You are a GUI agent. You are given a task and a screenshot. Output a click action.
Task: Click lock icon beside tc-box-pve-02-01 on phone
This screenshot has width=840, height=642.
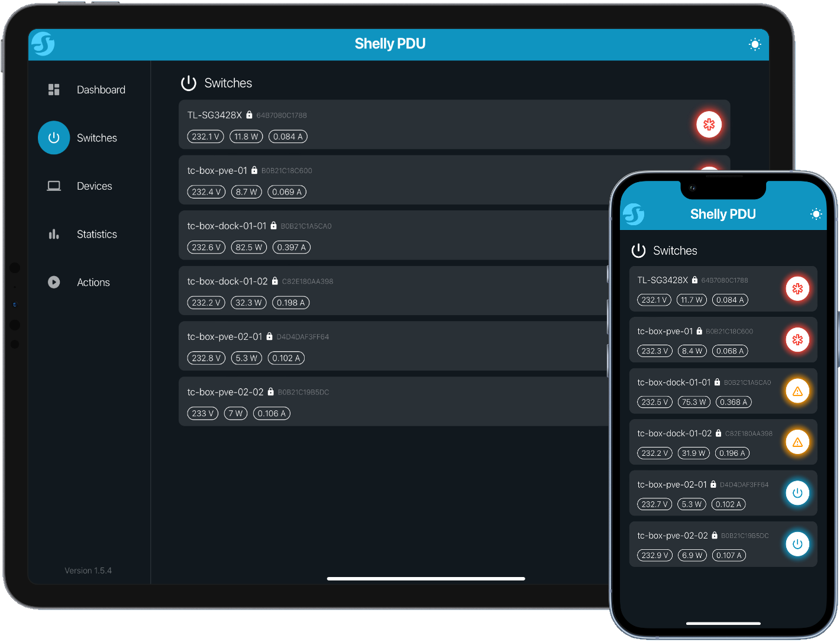713,484
